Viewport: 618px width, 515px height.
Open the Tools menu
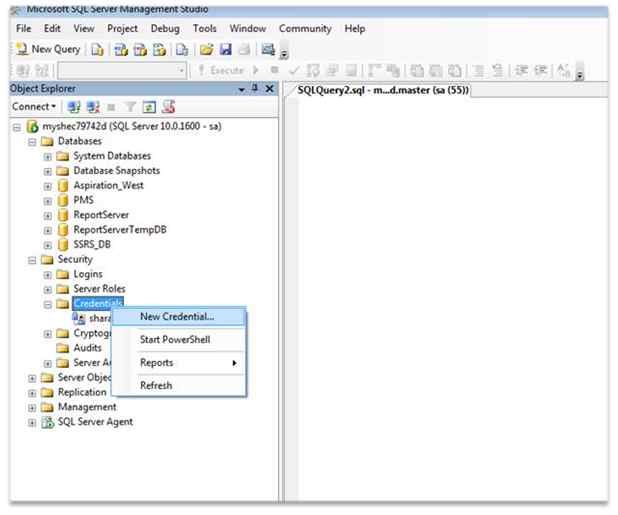tap(205, 29)
